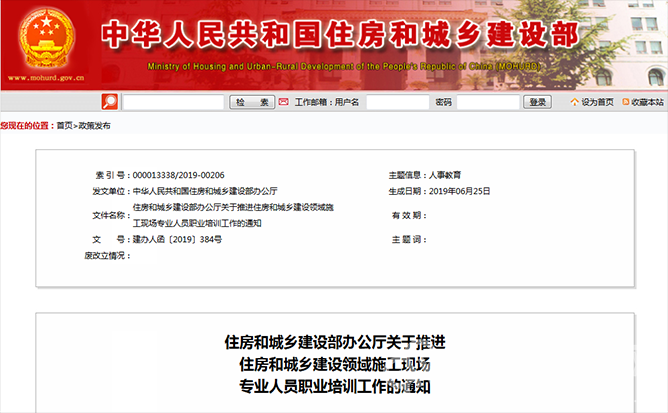Click the English ministry name subtitle
Viewport: 668px width, 413px height.
[344, 66]
